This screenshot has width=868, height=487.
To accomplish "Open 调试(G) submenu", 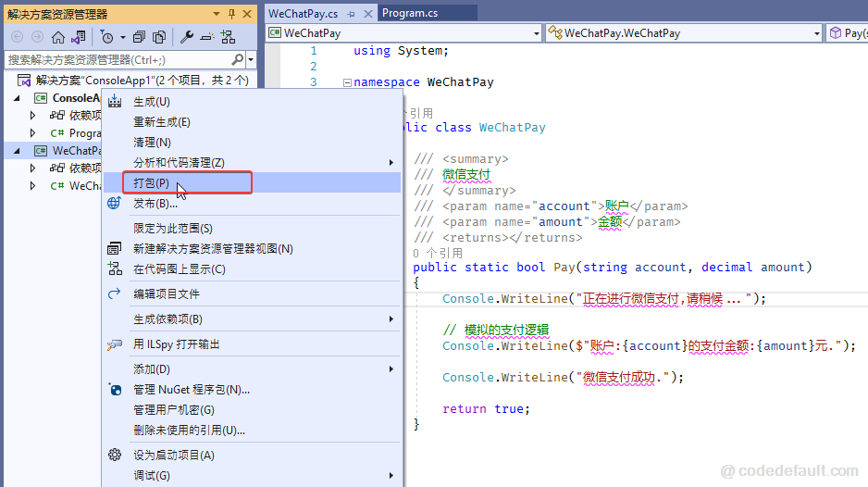I will pyautogui.click(x=252, y=475).
